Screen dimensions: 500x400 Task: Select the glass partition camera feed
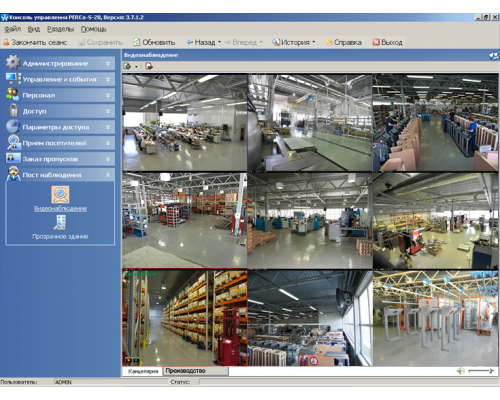pyautogui.click(x=310, y=123)
